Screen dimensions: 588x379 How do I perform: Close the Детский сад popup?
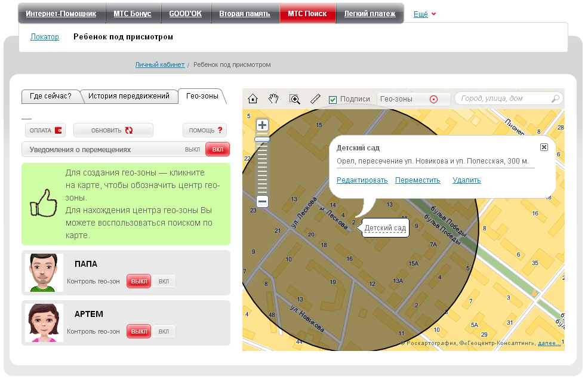(x=544, y=147)
